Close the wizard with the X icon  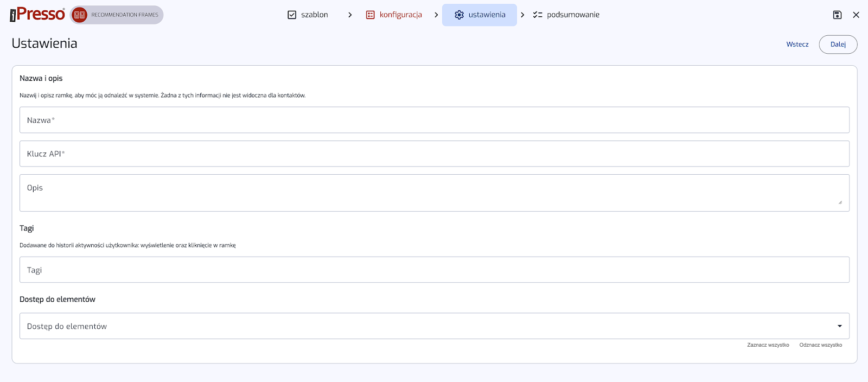(x=856, y=15)
